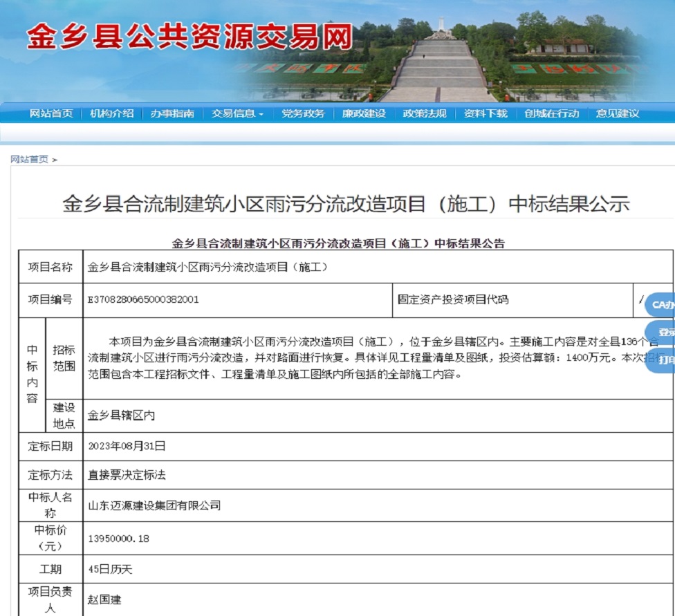Screen dimensions: 675x616
Task: Open the 资料下载 menu item
Action: tap(486, 113)
